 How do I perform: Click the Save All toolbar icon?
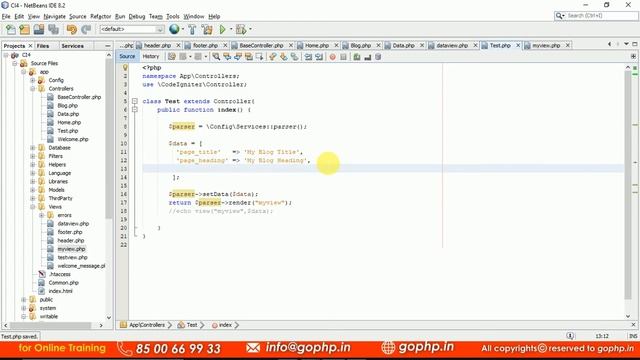pyautogui.click(x=53, y=29)
